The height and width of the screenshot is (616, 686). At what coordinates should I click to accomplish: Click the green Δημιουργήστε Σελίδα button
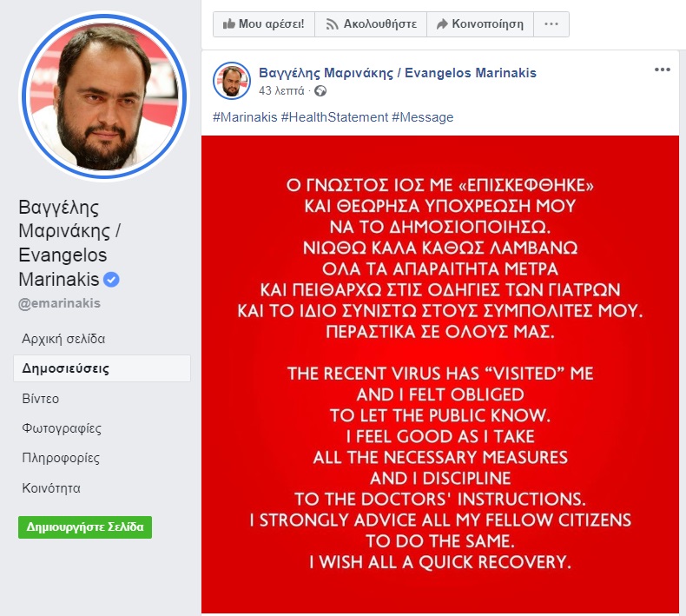coord(85,527)
